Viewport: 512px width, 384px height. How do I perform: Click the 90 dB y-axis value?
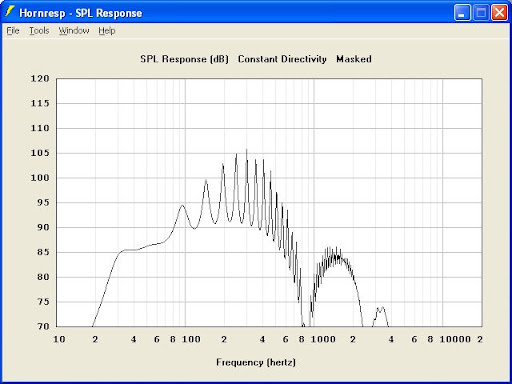(x=43, y=227)
